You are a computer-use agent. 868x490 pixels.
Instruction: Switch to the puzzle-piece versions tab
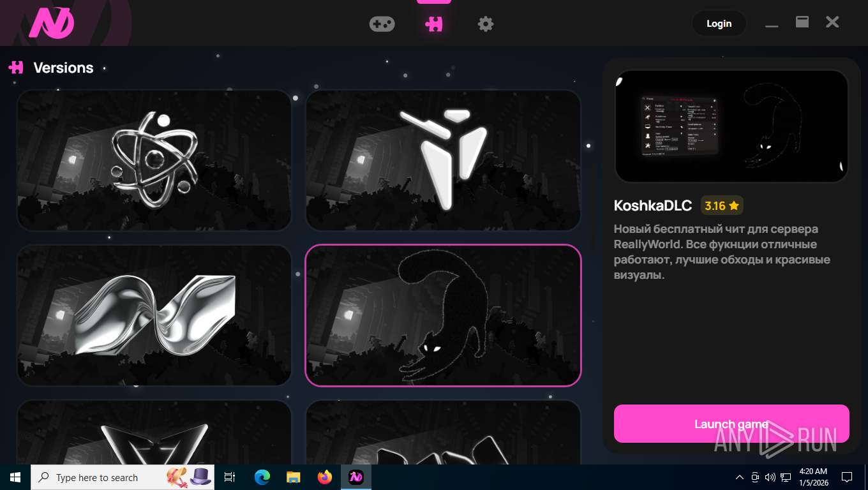(x=434, y=24)
